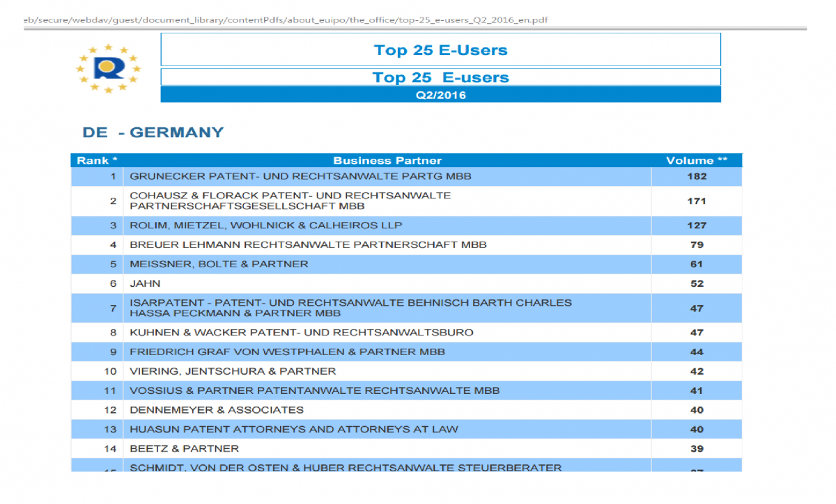Click rank number 9 beside FRIEDRICH GRAF
The image size is (836, 504).
pyautogui.click(x=113, y=352)
